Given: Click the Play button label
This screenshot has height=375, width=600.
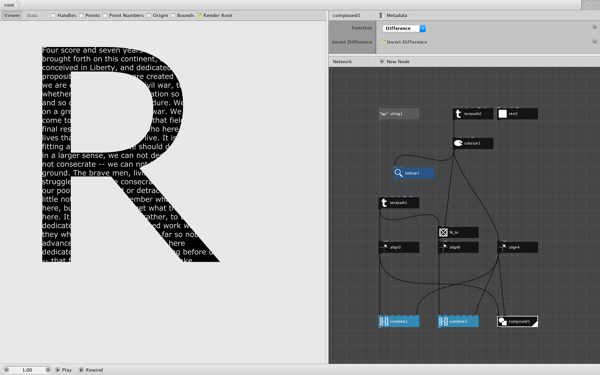Looking at the screenshot, I should click(x=67, y=370).
